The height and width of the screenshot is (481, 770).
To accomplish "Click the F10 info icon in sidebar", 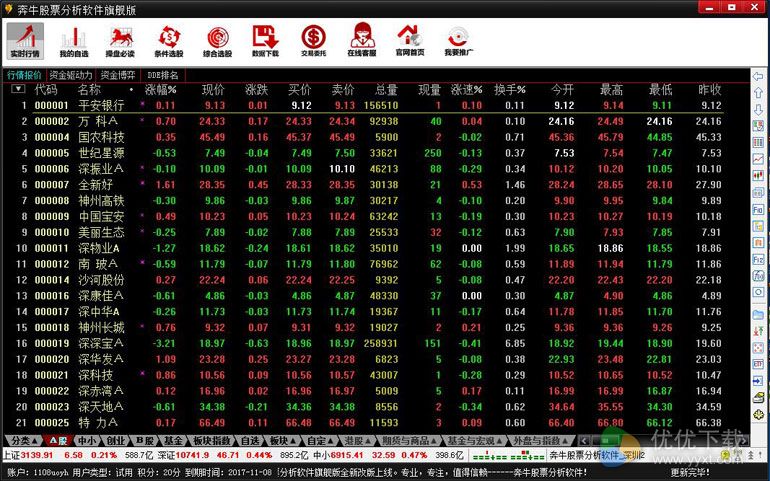I will click(758, 209).
